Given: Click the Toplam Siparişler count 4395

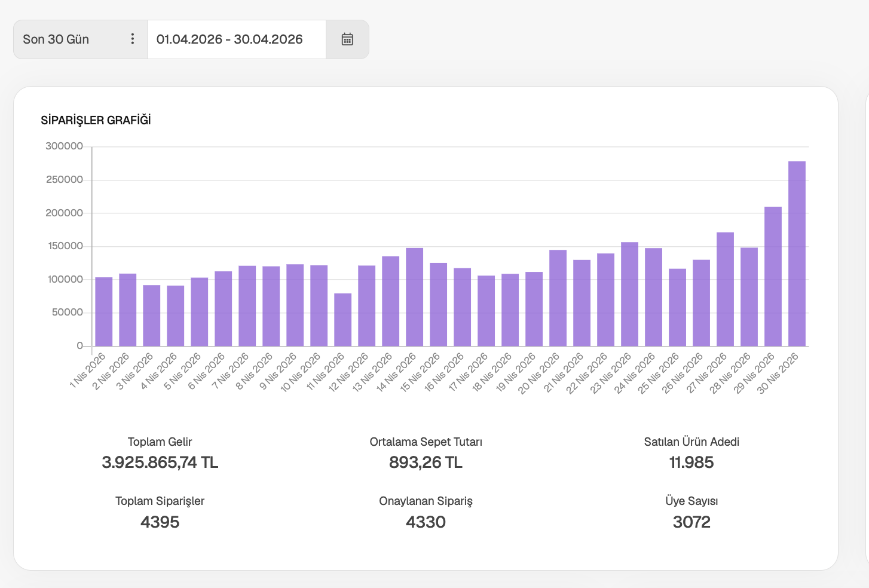Looking at the screenshot, I should point(160,522).
